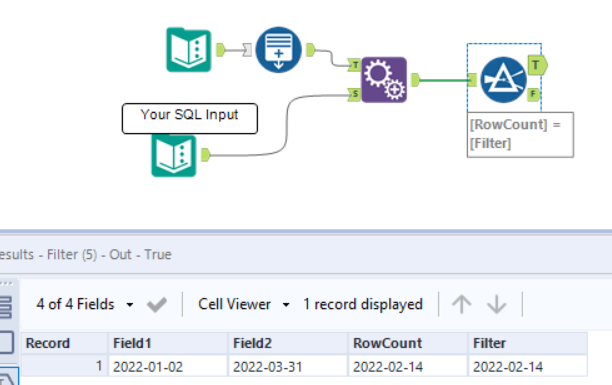
Task: Select the green connection into the Filter tool
Action: click(x=444, y=80)
